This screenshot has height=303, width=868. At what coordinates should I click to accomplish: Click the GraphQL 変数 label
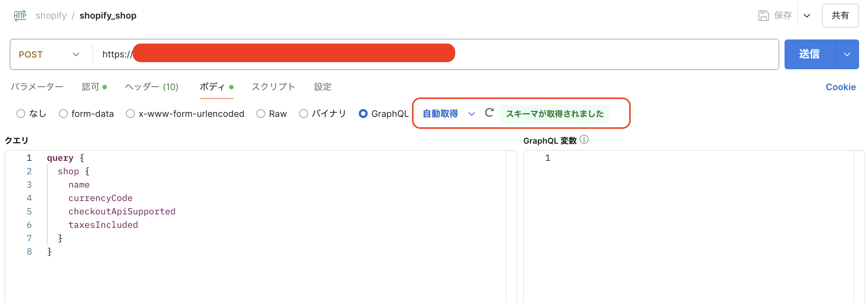point(550,141)
